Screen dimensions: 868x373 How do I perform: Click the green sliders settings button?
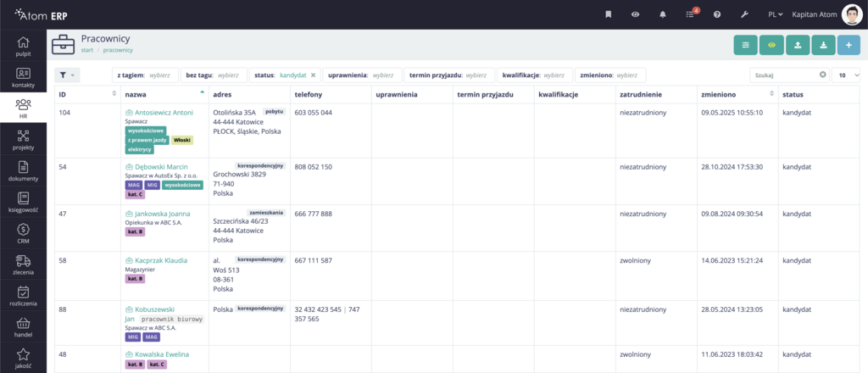point(745,45)
